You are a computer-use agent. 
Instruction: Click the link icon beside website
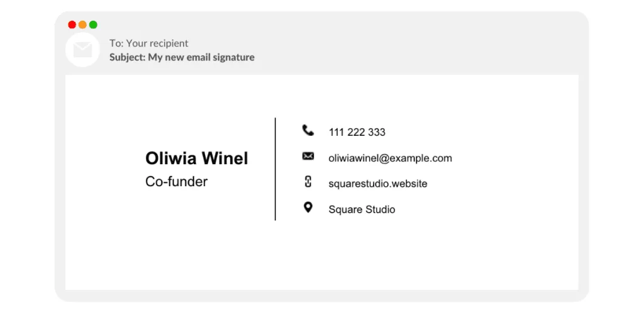pyautogui.click(x=308, y=182)
